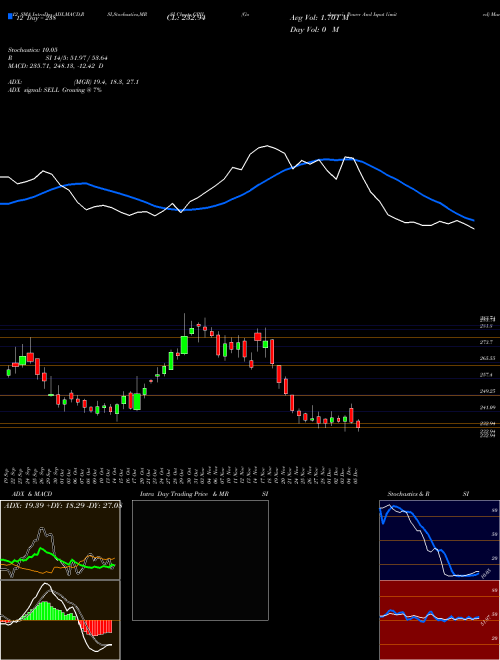The height and width of the screenshot is (660, 500).
Task: Click the last red candlestick on chart
Action: click(x=358, y=425)
